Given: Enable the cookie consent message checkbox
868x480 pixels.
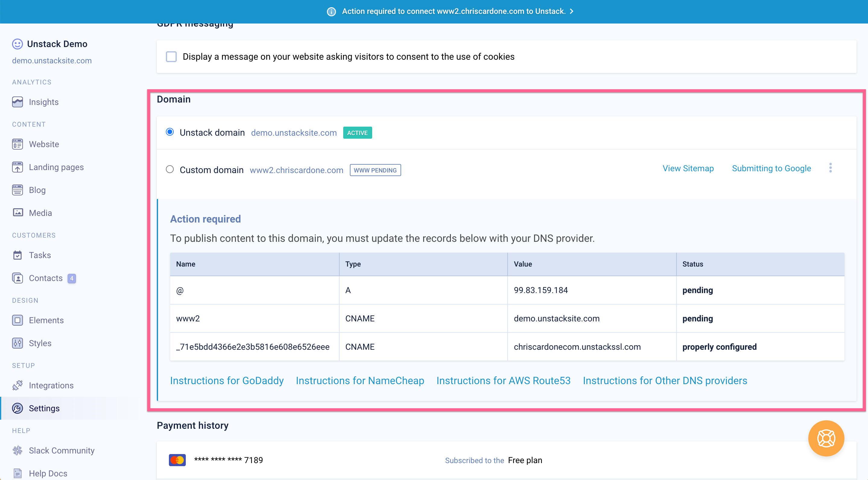Looking at the screenshot, I should pos(171,57).
